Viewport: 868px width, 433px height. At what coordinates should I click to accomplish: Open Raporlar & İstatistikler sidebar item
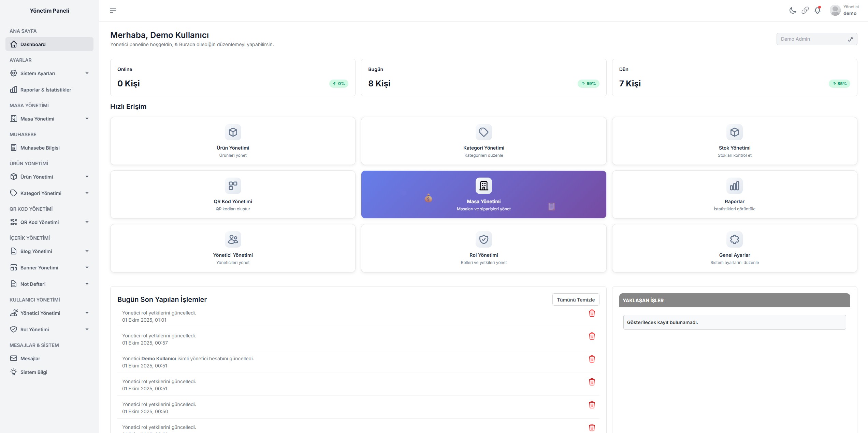46,90
